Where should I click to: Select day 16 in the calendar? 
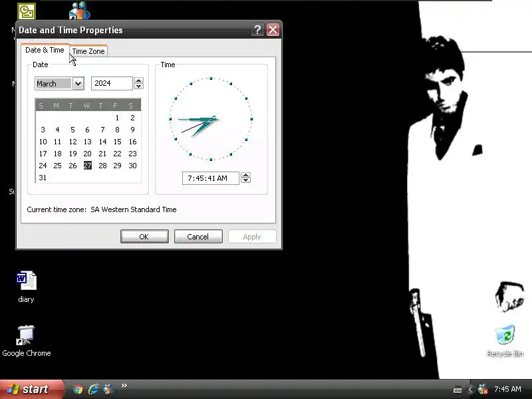132,142
